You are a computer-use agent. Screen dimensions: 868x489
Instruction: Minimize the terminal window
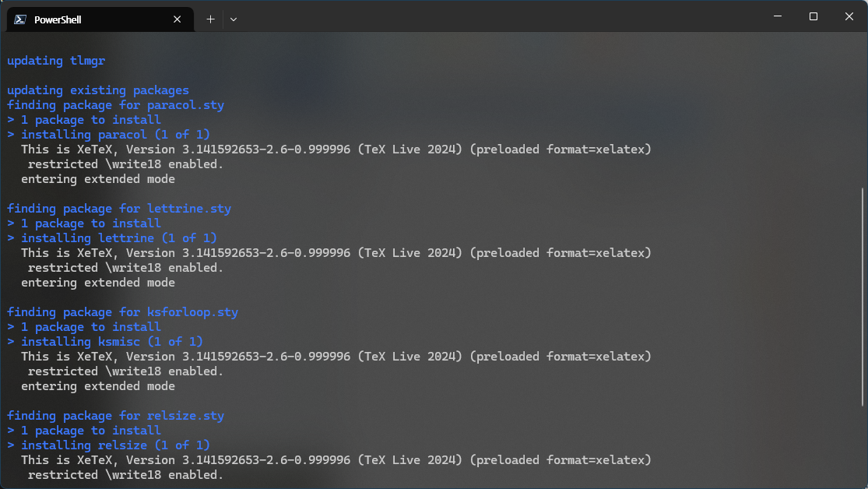(778, 16)
